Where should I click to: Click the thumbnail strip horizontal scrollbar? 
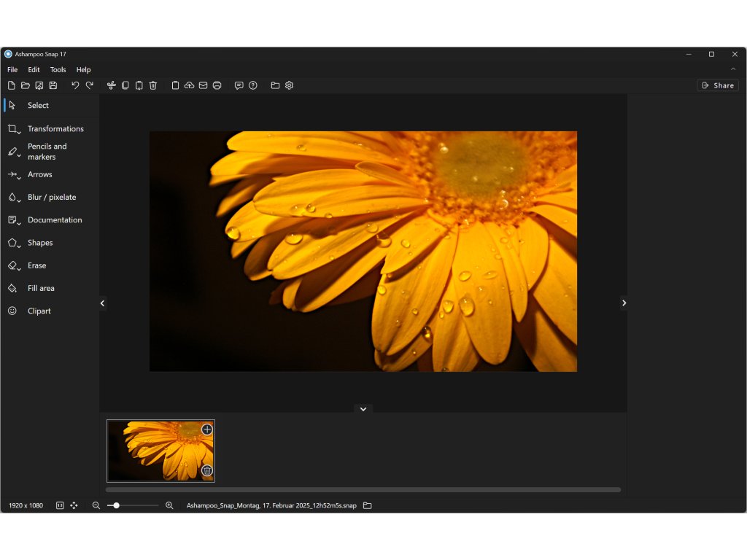pos(363,489)
